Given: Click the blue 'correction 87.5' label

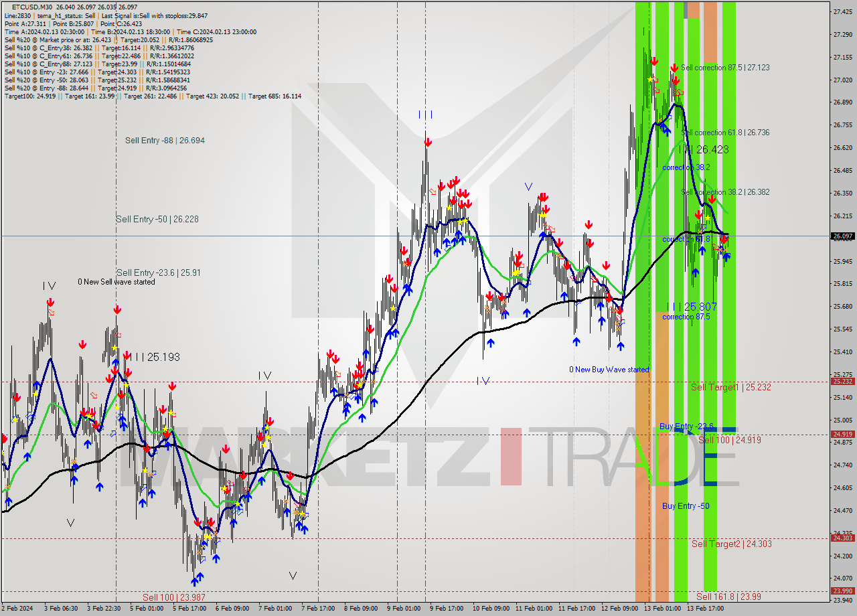Looking at the screenshot, I should pyautogui.click(x=686, y=317).
